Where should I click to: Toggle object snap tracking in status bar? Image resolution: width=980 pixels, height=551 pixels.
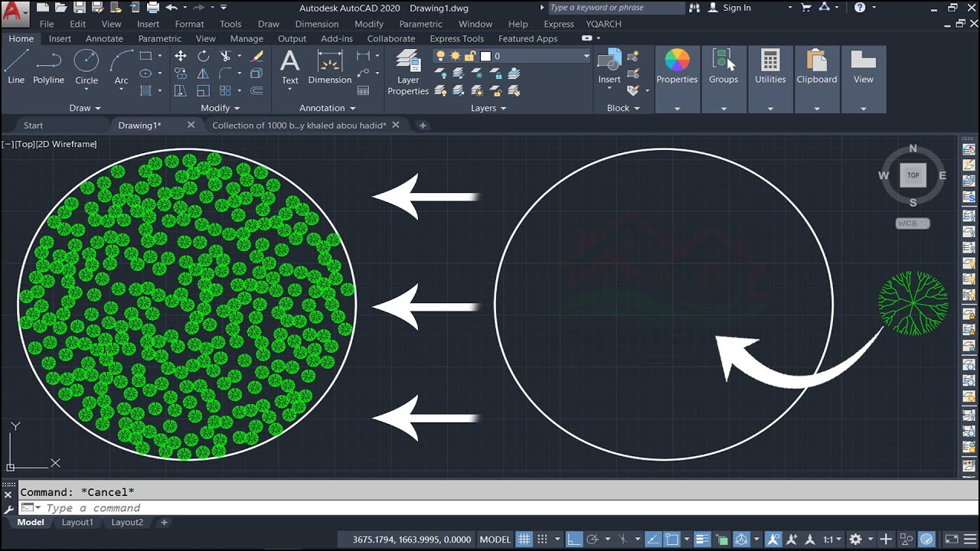click(653, 540)
